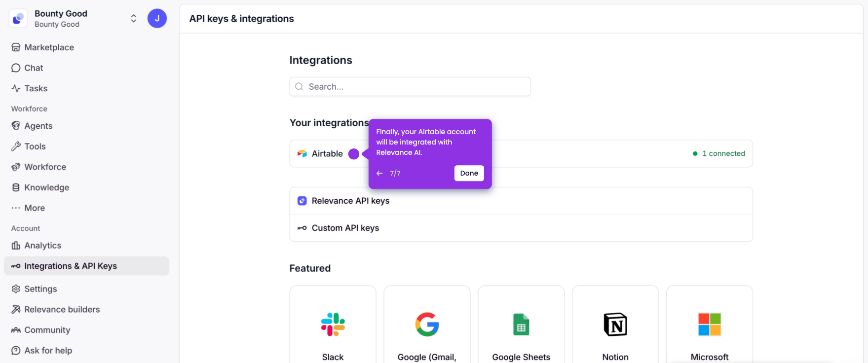Open the Custom API keys row
Screen dimensions: 868x363
coord(521,228)
